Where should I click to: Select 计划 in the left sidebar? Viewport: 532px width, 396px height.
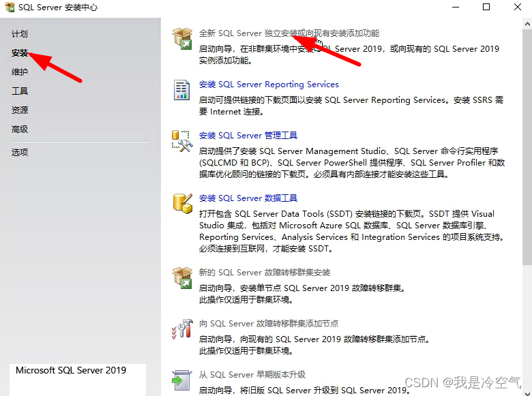coord(19,34)
